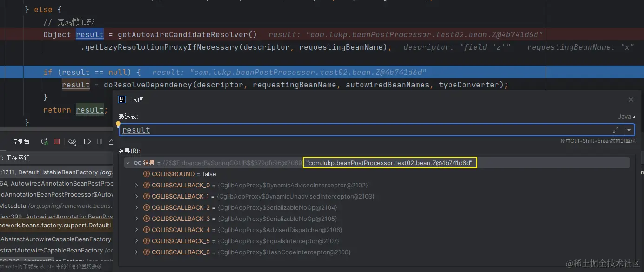
Task: Expand the expression editor with the arrows icon
Action: click(x=616, y=130)
